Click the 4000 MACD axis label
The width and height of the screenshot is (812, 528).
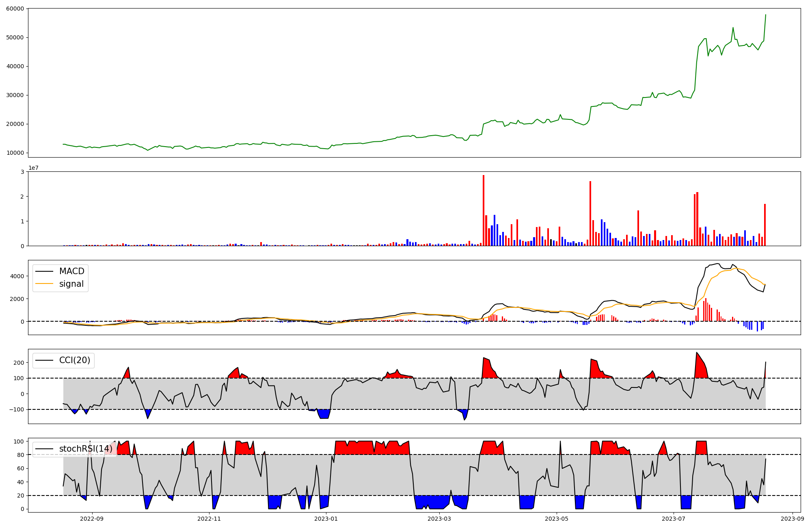18,276
